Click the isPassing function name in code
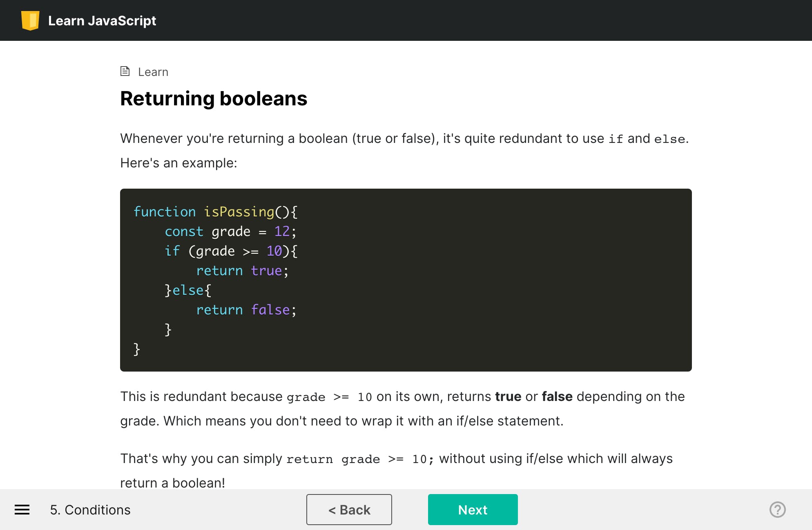This screenshot has height=530, width=812. [239, 212]
